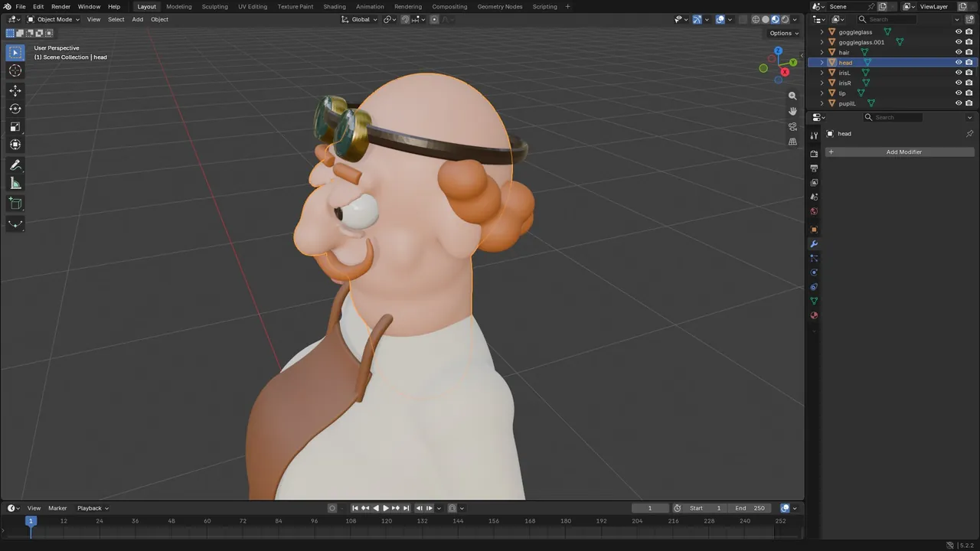Disable rendering for the lip object

[x=969, y=93]
